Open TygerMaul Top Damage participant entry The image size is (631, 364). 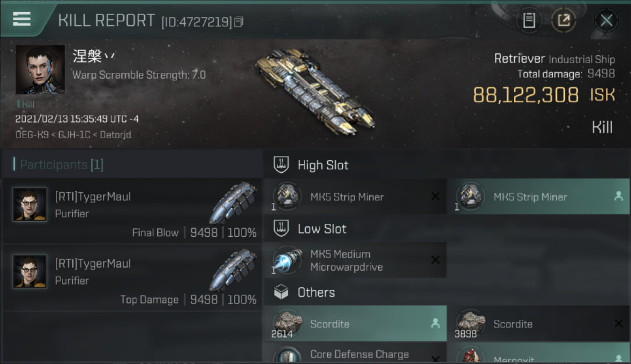pos(132,278)
